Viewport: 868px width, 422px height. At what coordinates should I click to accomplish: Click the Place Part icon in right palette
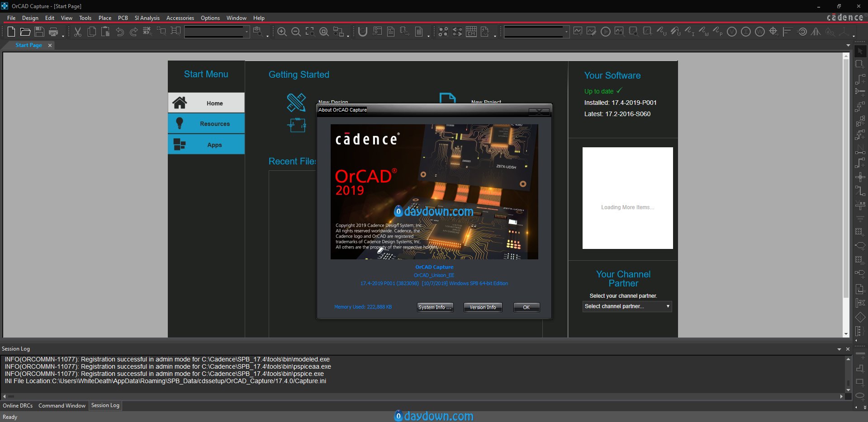point(860,65)
